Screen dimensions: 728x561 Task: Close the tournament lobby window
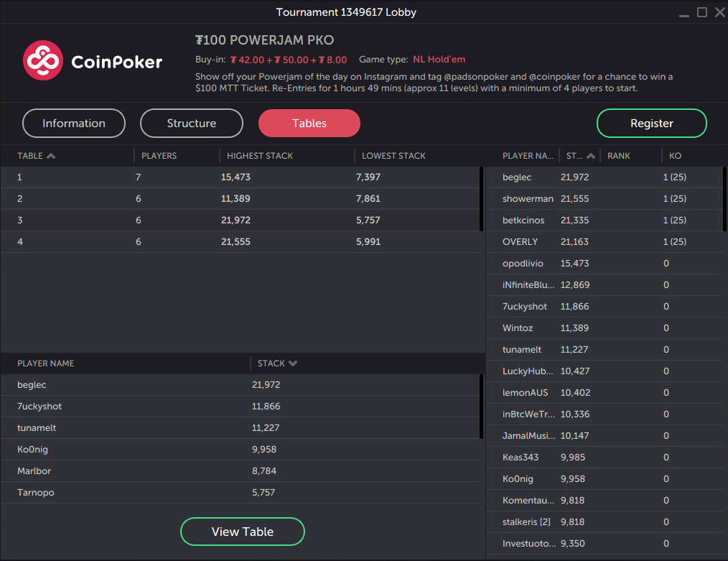719,12
